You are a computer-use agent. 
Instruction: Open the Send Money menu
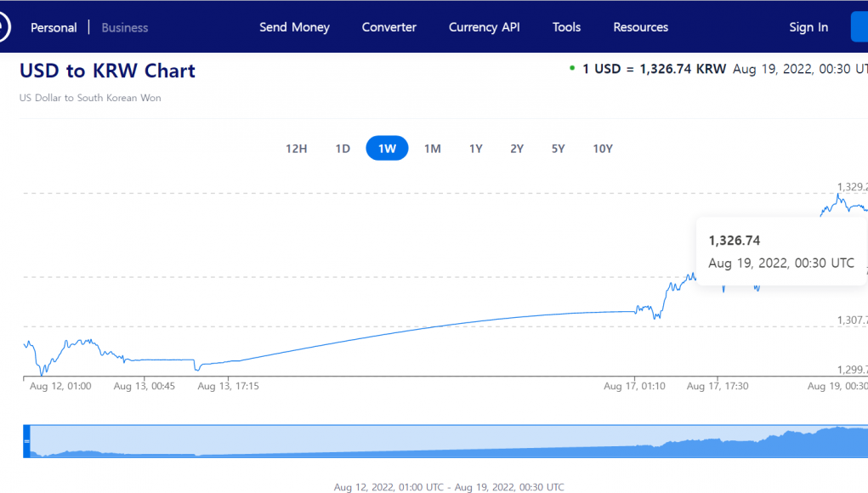[294, 27]
